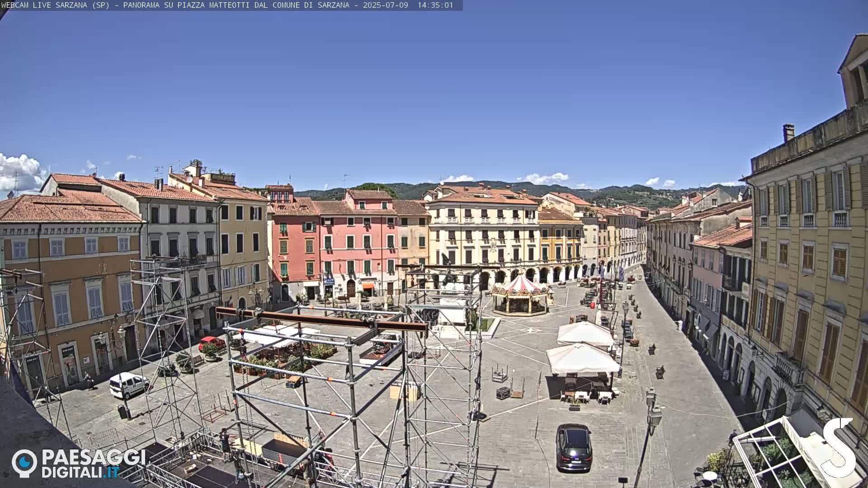Image resolution: width=868 pixels, height=488 pixels.
Task: Click the white van near the orange building
Action: [129, 385]
